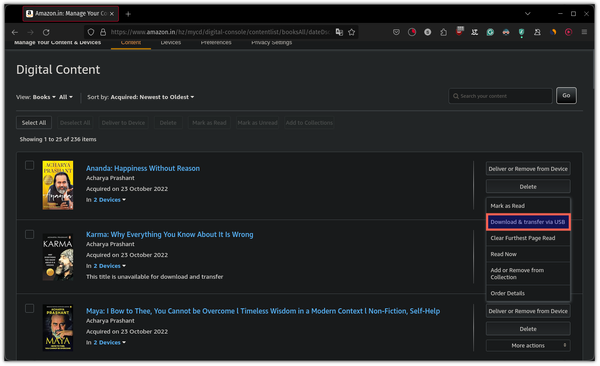The height and width of the screenshot is (366, 600).
Task: Tick checkbox for the Maya book row
Action: pos(29,308)
